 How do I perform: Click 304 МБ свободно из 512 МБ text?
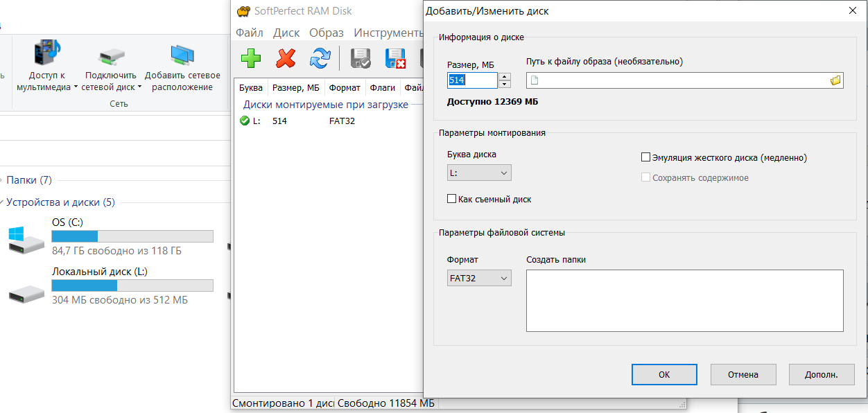coord(120,300)
